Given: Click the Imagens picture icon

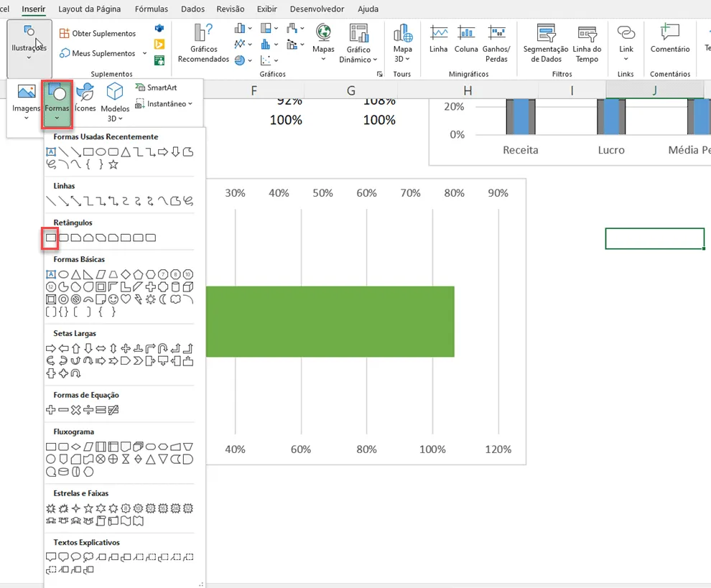Looking at the screenshot, I should pyautogui.click(x=27, y=92).
